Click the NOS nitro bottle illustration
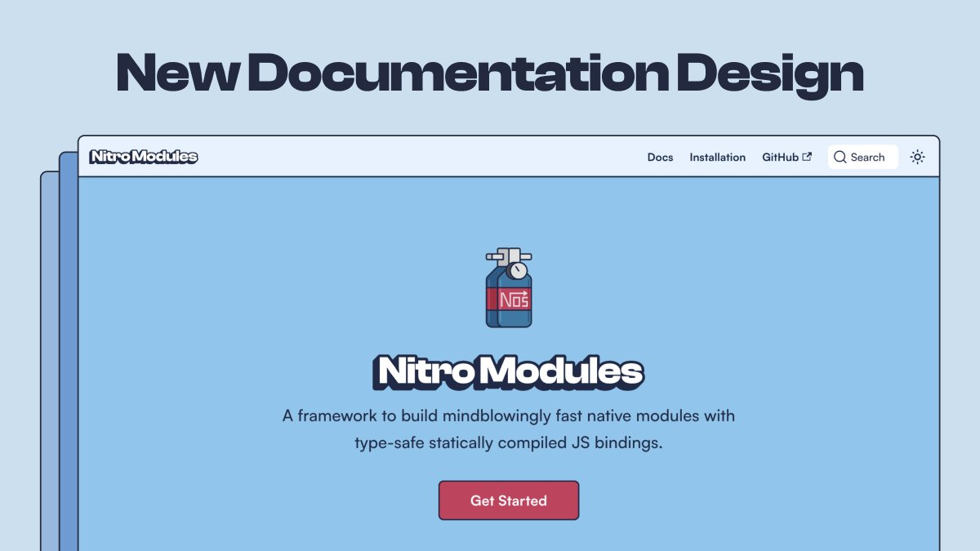 click(x=509, y=287)
